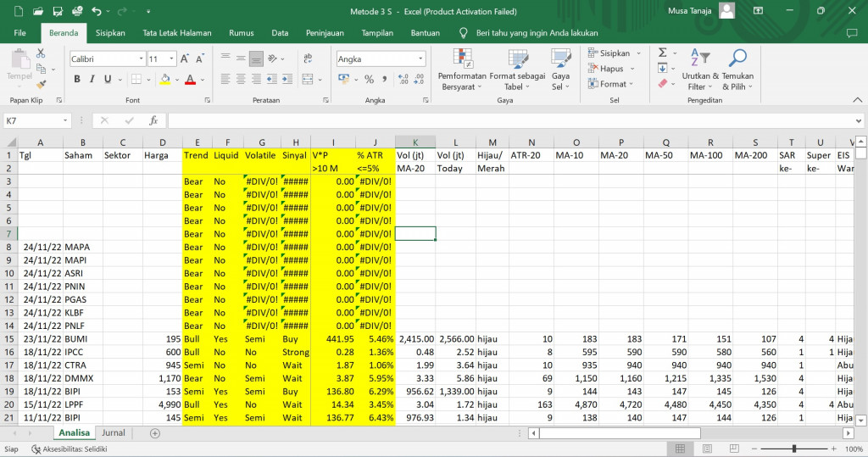This screenshot has width=868, height=457.
Task: Click the percent style icon
Action: 369,80
